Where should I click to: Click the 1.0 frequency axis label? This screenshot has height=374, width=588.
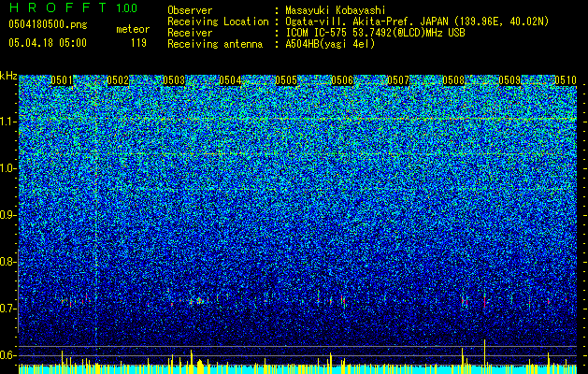click(7, 169)
